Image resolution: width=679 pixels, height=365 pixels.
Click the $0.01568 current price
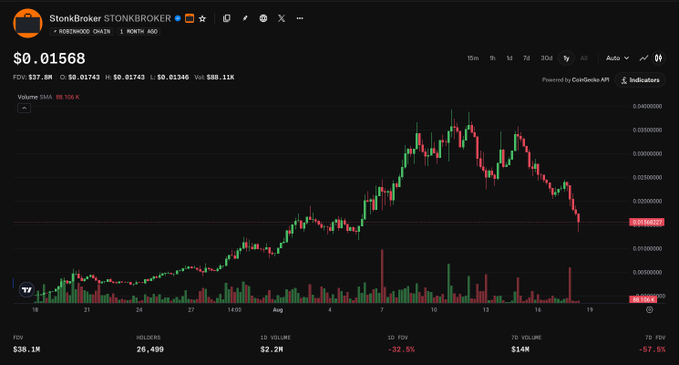coord(49,58)
